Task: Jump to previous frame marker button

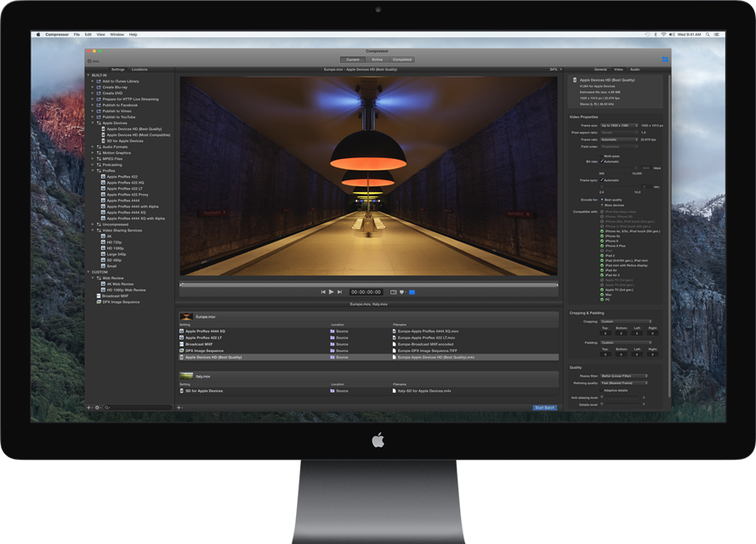Action: [x=323, y=292]
